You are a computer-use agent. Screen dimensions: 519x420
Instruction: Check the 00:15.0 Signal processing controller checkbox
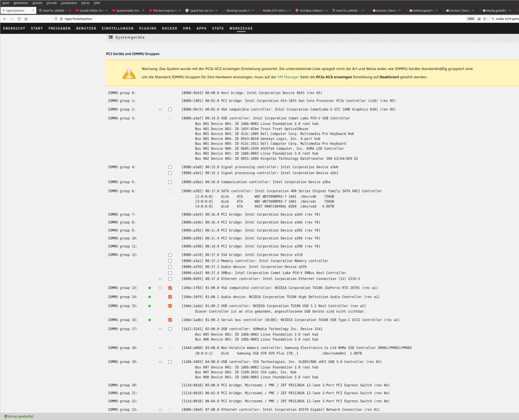click(170, 167)
